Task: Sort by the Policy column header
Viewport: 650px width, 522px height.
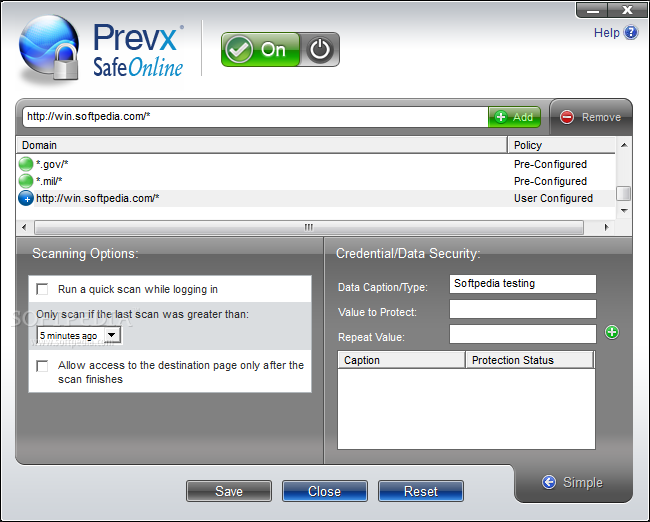Action: 561,145
